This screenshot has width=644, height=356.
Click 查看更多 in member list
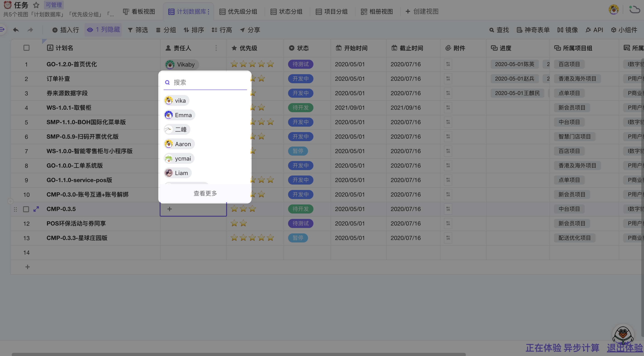coord(205,193)
